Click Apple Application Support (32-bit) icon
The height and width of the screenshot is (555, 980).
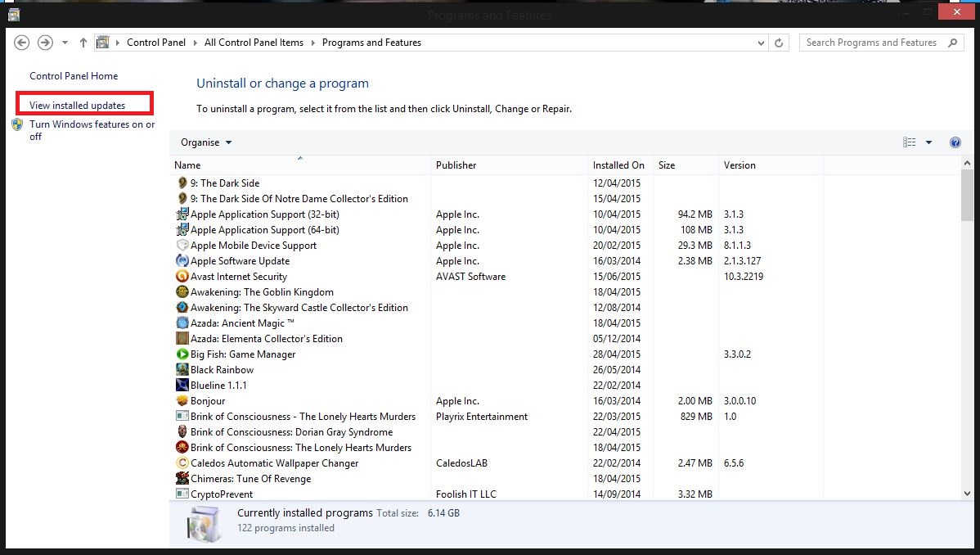[182, 214]
